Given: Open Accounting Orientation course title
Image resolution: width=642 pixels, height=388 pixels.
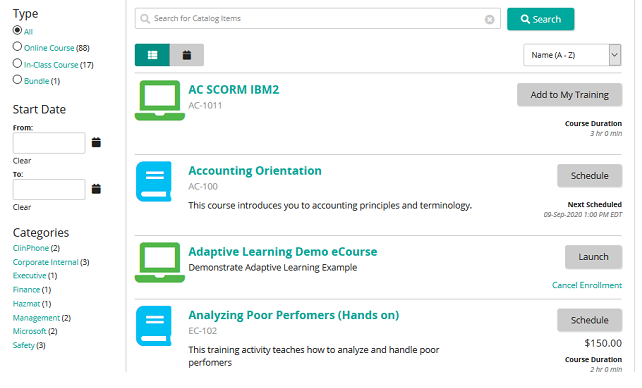Looking at the screenshot, I should click(255, 171).
